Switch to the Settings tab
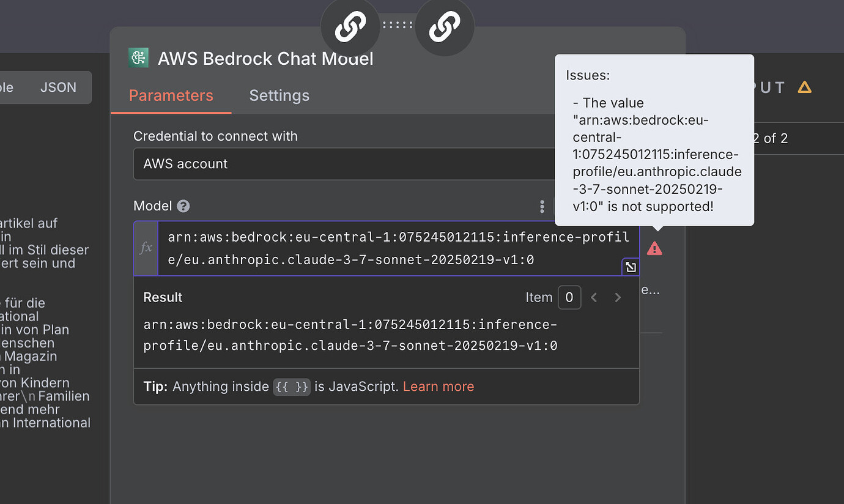The image size is (844, 504). 279,95
